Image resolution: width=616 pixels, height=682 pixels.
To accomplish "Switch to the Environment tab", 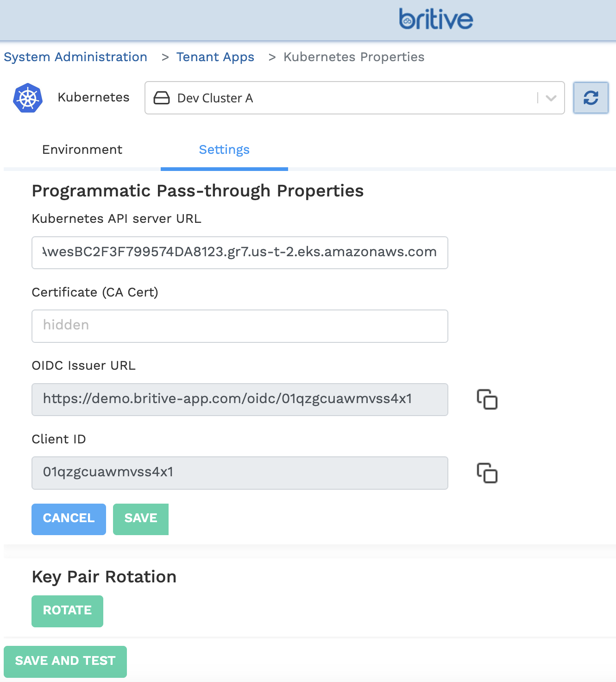I will pos(82,150).
